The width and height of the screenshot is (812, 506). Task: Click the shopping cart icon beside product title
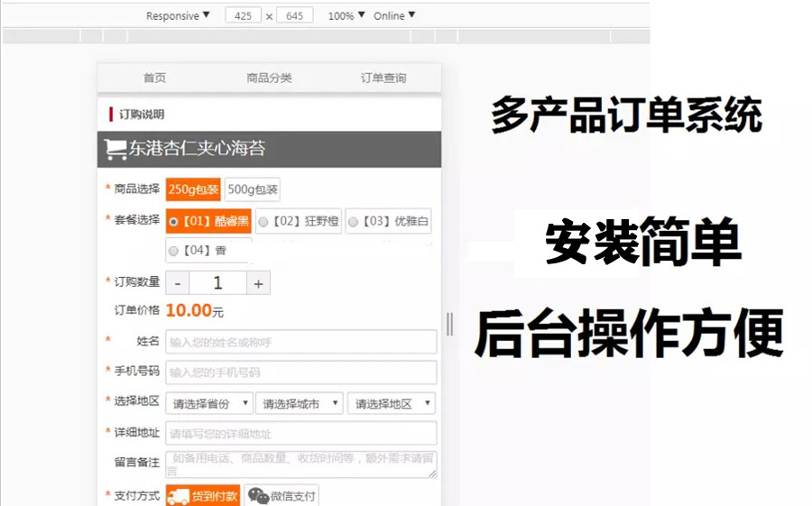(x=115, y=150)
